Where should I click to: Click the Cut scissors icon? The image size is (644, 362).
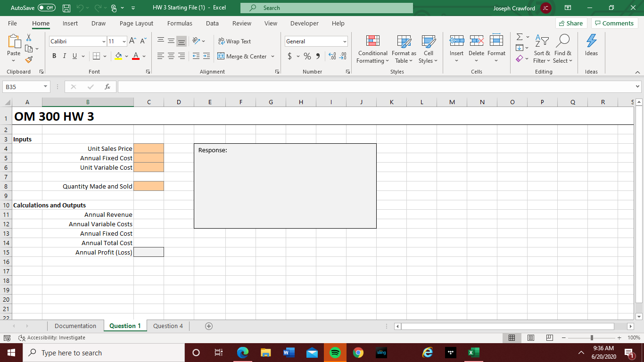pos(28,38)
